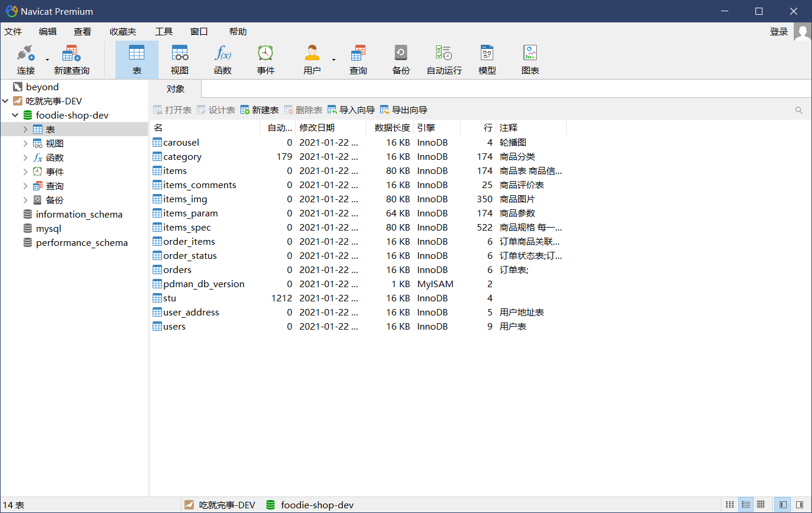Select the items_comments table row

point(358,185)
